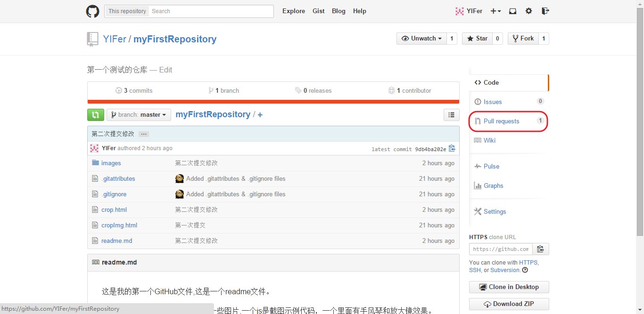Image resolution: width=644 pixels, height=314 pixels.
Task: Click the clone help question mark icon
Action: pyautogui.click(x=525, y=270)
